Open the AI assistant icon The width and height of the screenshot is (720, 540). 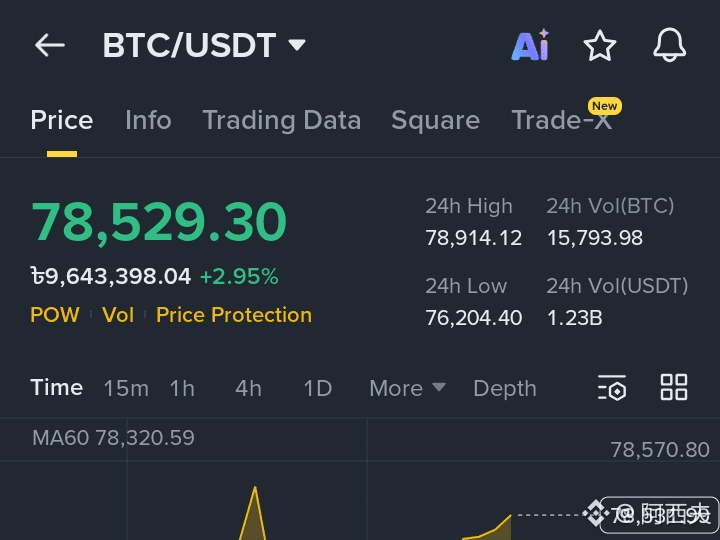[x=530, y=45]
